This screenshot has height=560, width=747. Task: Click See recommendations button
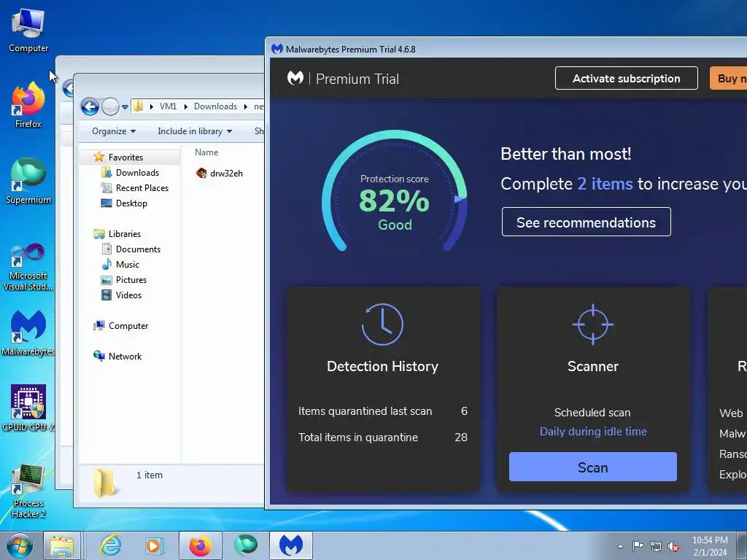[586, 222]
